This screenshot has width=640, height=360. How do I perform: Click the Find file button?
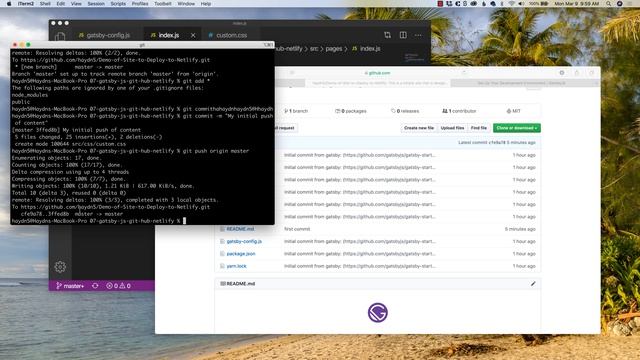[479, 128]
